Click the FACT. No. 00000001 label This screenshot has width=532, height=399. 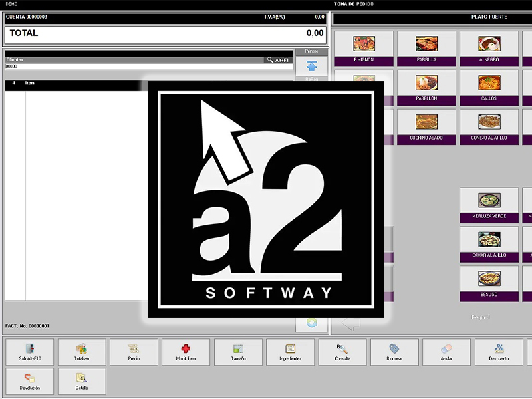coord(27,326)
